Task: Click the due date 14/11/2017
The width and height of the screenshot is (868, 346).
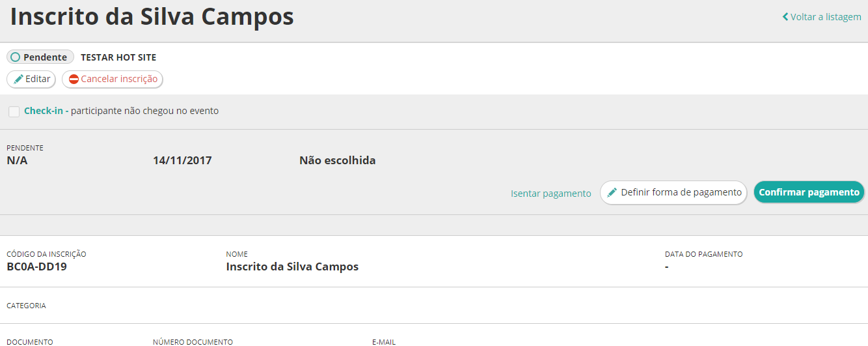Action: [182, 160]
